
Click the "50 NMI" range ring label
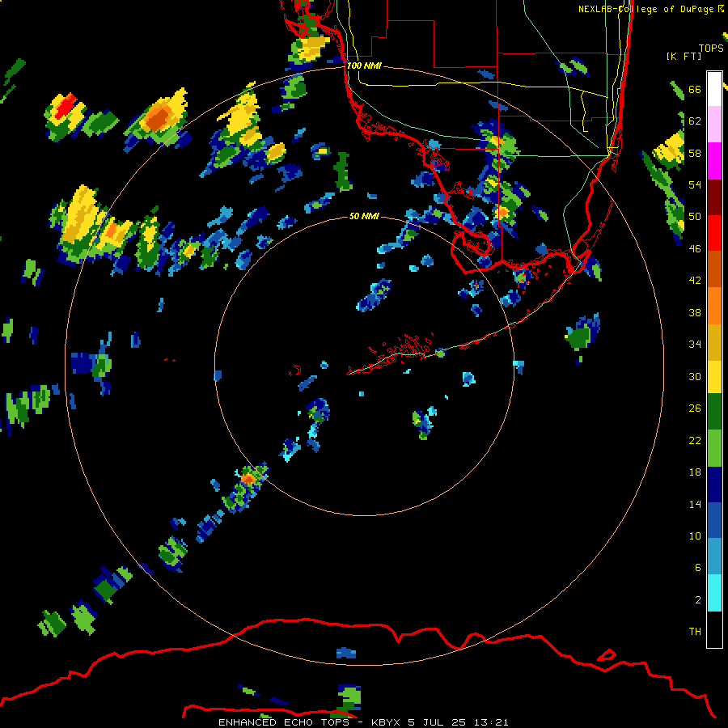364,216
